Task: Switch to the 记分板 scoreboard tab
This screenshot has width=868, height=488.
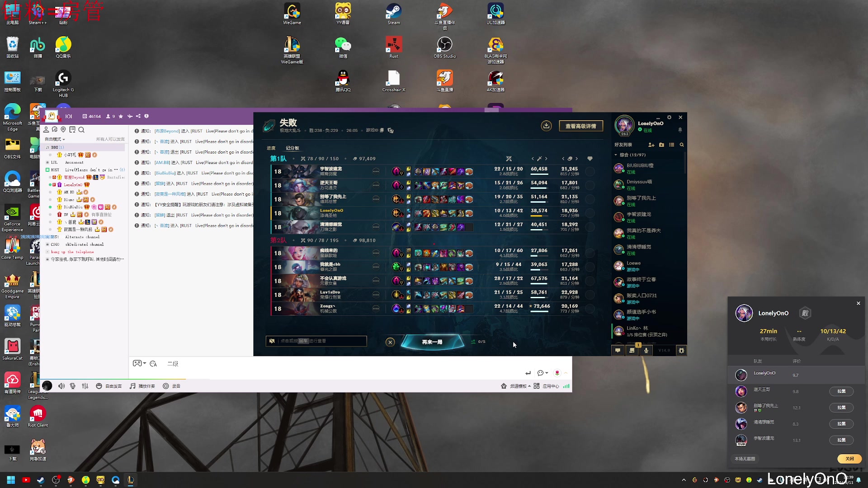Action: (x=292, y=148)
